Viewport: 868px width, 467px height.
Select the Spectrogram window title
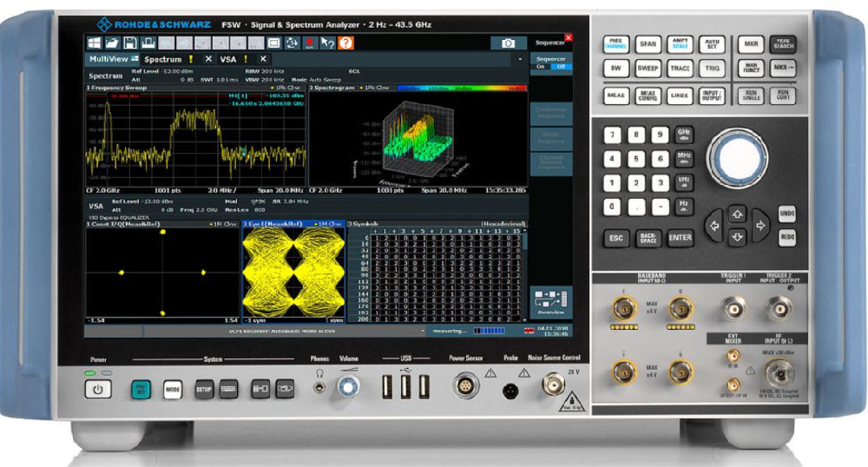333,88
